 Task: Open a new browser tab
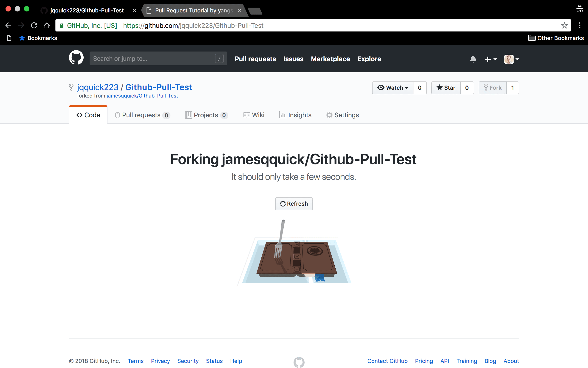(255, 11)
